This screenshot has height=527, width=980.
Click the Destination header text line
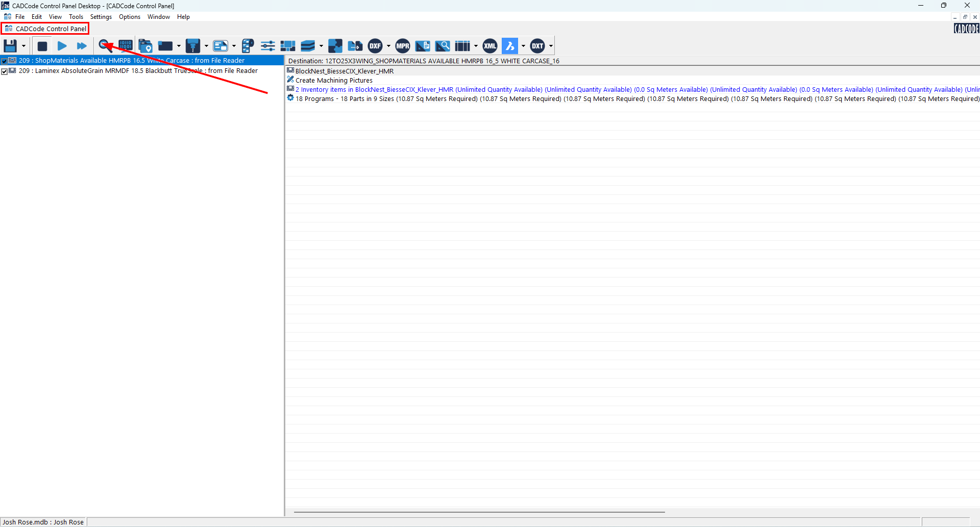point(424,61)
